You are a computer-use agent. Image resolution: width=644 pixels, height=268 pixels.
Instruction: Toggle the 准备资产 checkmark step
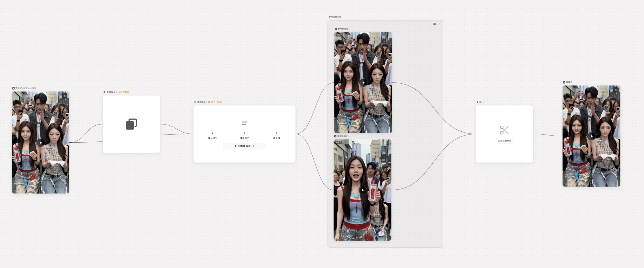pos(245,133)
